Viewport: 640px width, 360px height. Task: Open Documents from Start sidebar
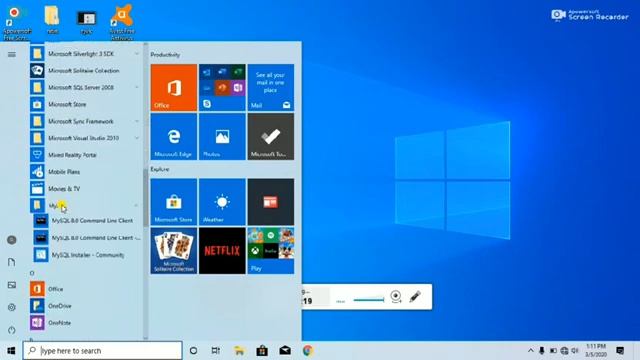11,262
